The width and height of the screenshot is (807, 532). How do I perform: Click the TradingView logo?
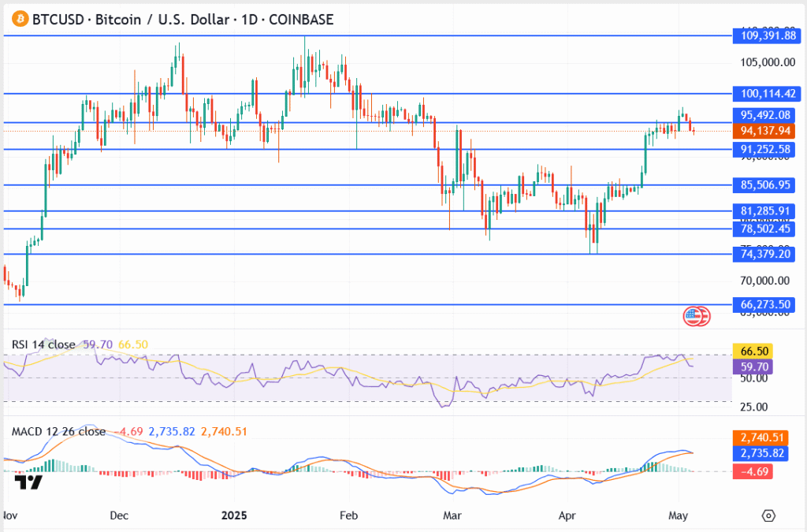(28, 482)
